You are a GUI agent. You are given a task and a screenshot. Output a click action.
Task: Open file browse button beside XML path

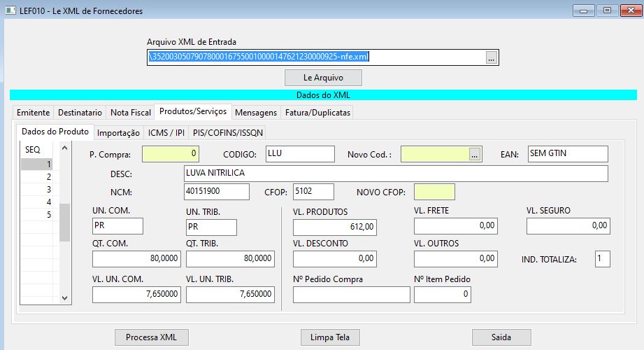(491, 58)
